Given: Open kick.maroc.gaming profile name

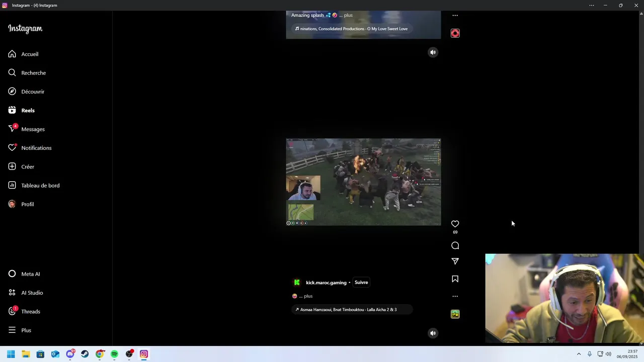Looking at the screenshot, I should click(326, 283).
